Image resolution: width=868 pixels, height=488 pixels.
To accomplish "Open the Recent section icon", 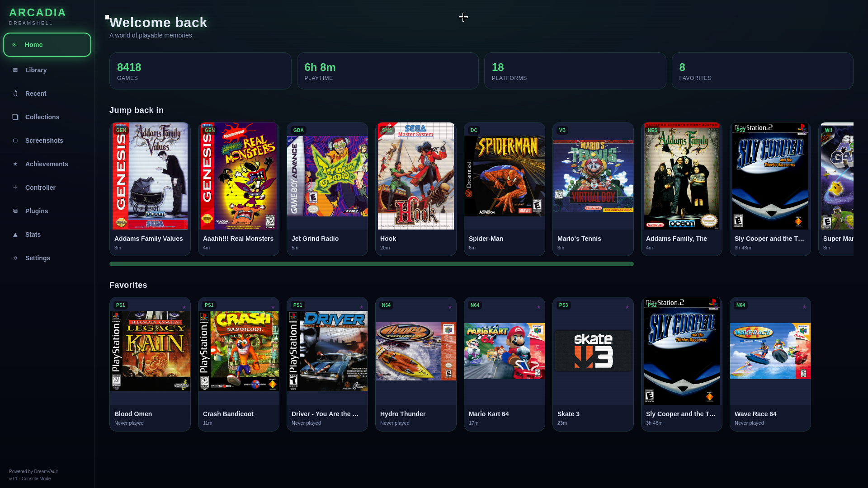I will coord(15,94).
